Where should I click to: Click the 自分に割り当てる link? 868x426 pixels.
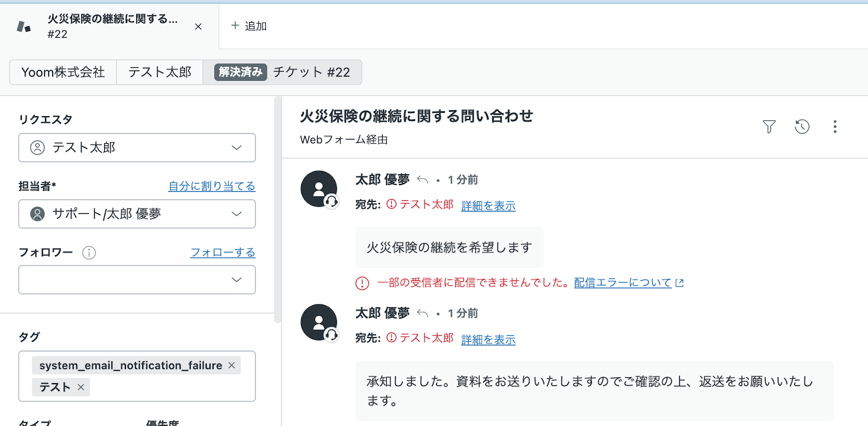click(212, 186)
